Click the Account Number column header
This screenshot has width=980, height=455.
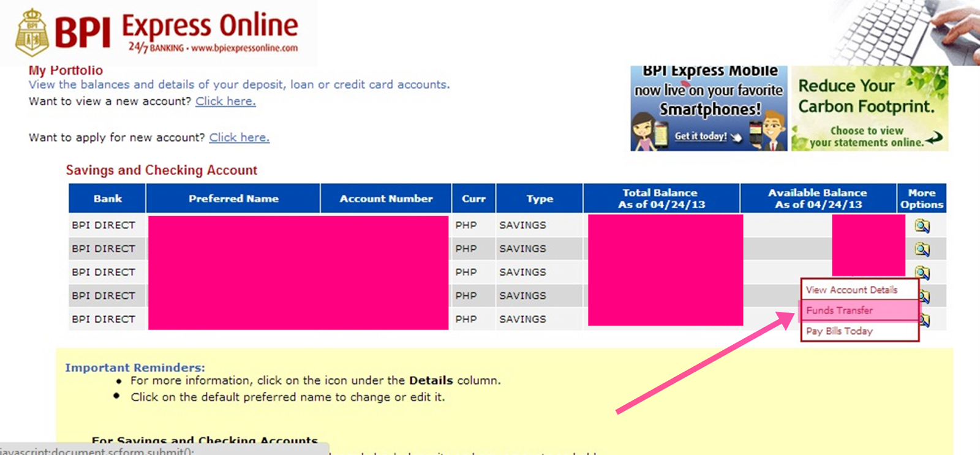coord(386,198)
